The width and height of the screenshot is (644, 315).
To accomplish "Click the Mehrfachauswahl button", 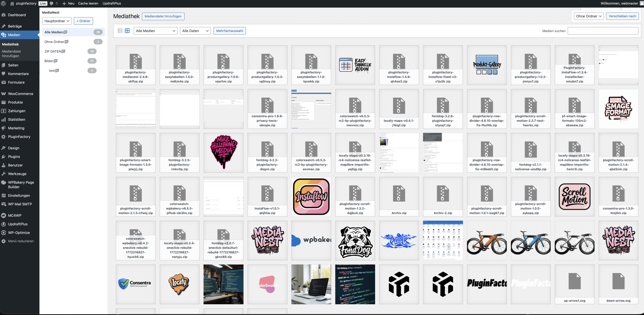I will tap(229, 31).
